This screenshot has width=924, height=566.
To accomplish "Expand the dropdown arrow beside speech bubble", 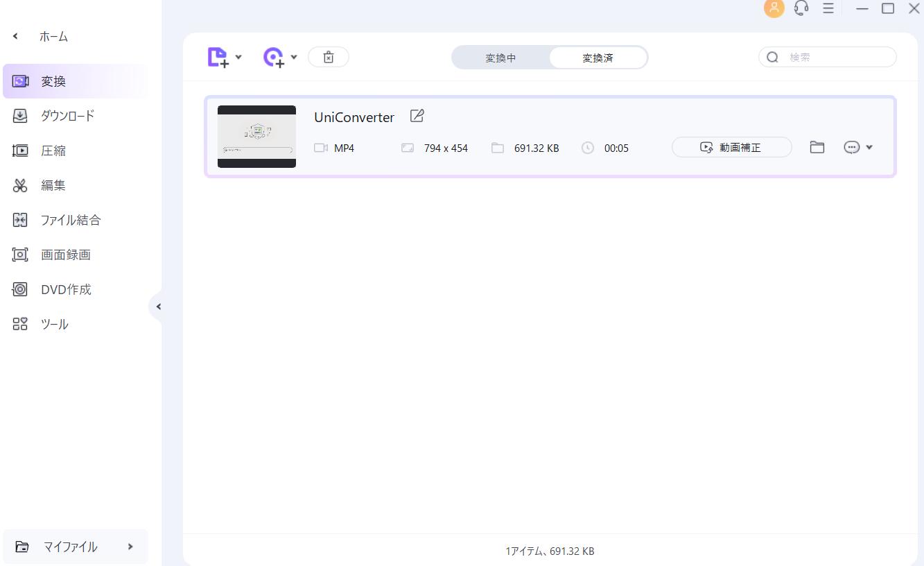I will (869, 147).
